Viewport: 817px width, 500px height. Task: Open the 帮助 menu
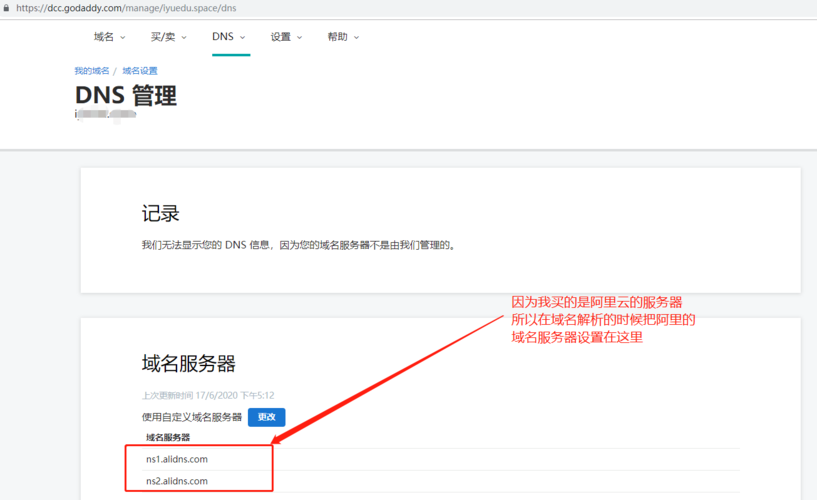[338, 37]
